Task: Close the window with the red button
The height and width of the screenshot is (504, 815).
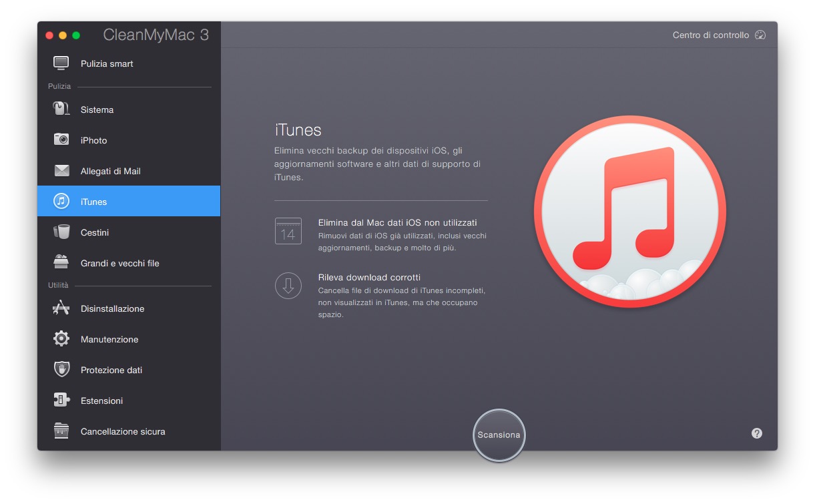Action: click(x=49, y=35)
